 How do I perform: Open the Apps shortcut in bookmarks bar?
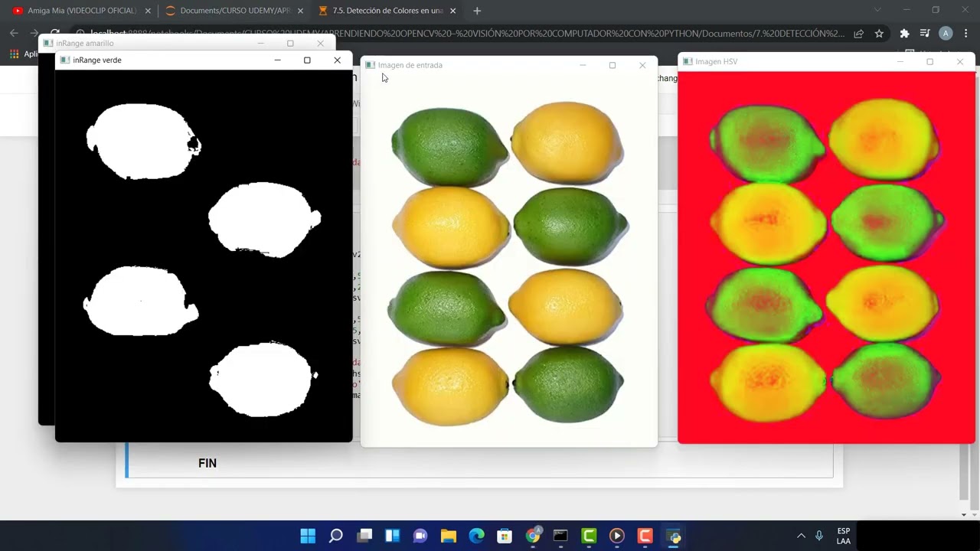coord(23,54)
